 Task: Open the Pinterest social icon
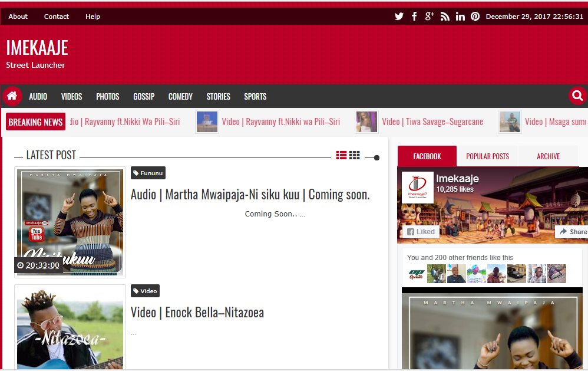(x=475, y=16)
